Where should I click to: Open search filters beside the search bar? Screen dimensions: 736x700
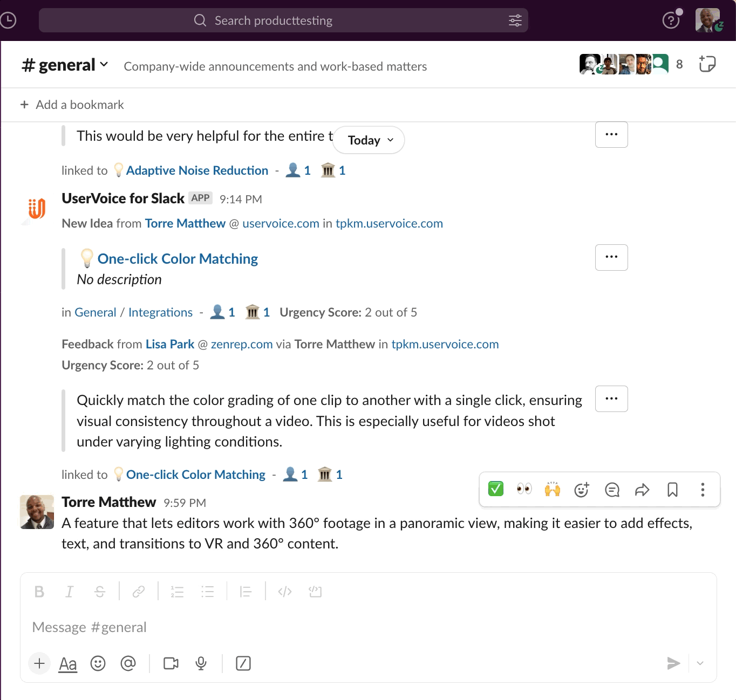[515, 20]
